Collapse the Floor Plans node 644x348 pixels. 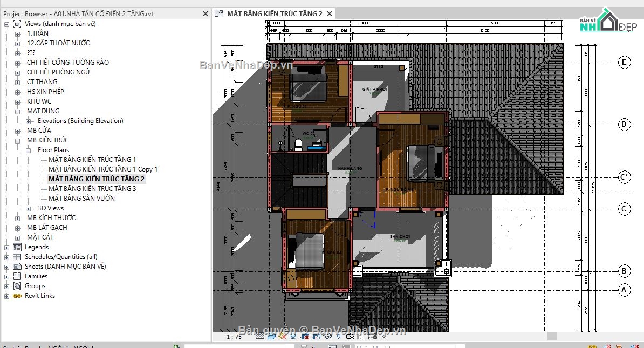point(28,149)
